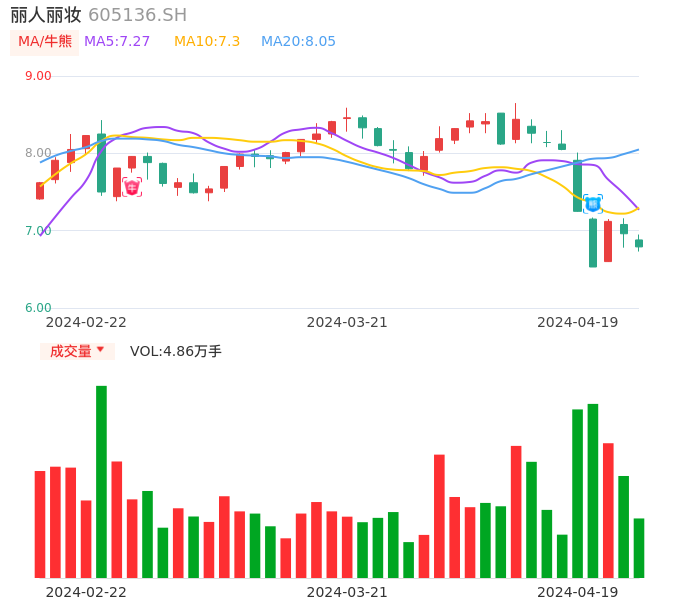Click the VOL:4.86万手 volume readout
This screenshot has width=686, height=606.
coord(176,351)
